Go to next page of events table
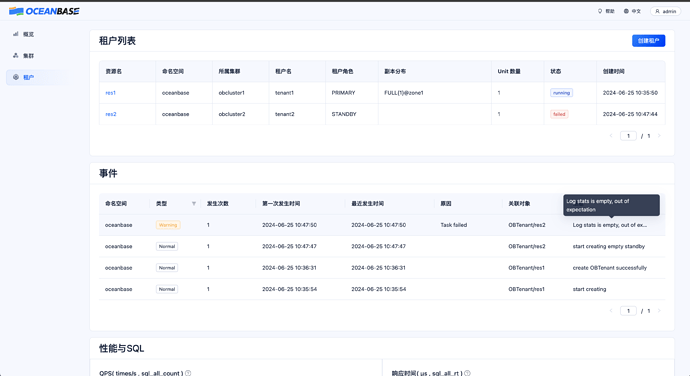Image resolution: width=690 pixels, height=376 pixels. [x=659, y=311]
